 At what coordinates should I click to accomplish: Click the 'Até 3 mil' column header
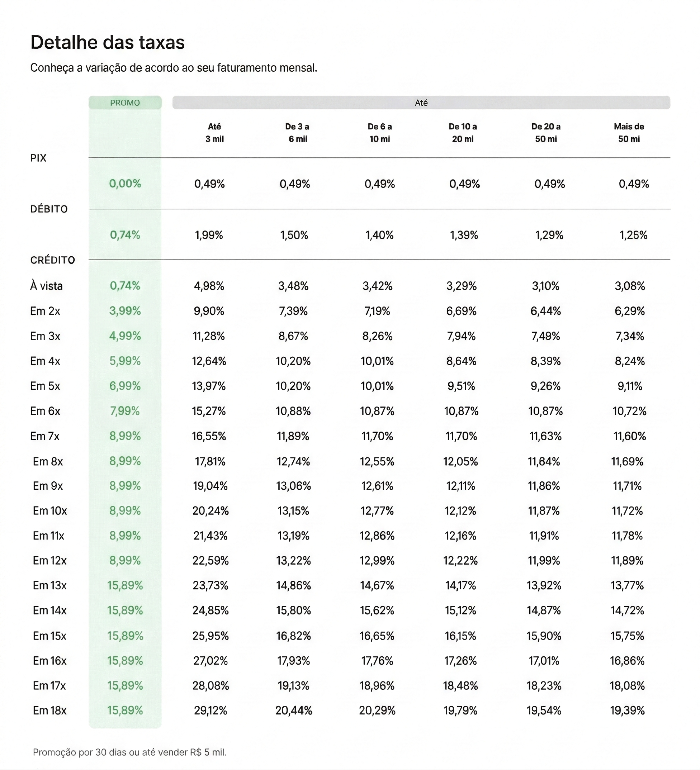click(214, 133)
